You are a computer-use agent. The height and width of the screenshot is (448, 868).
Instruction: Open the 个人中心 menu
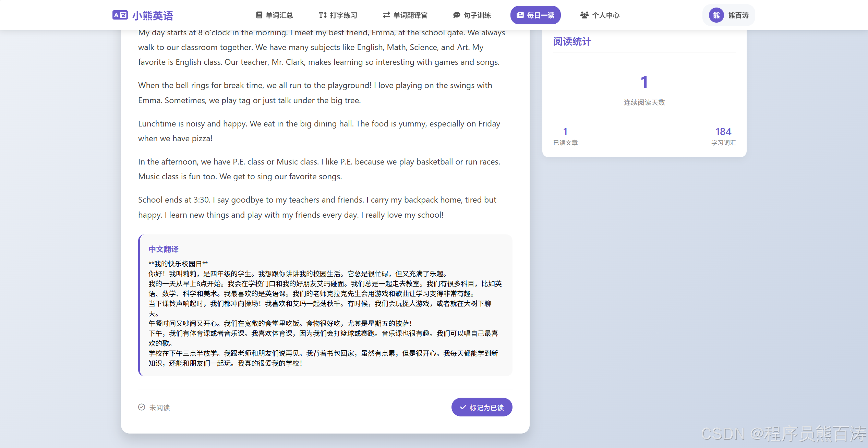600,15
